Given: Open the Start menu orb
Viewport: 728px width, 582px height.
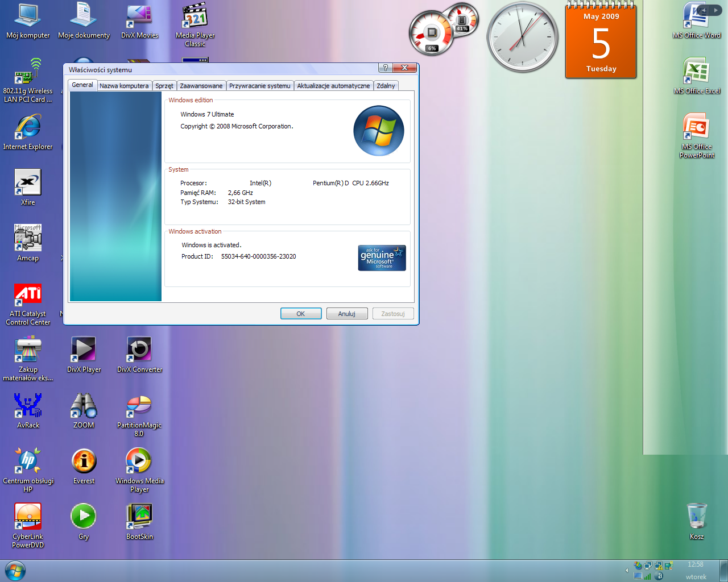Looking at the screenshot, I should [15, 571].
